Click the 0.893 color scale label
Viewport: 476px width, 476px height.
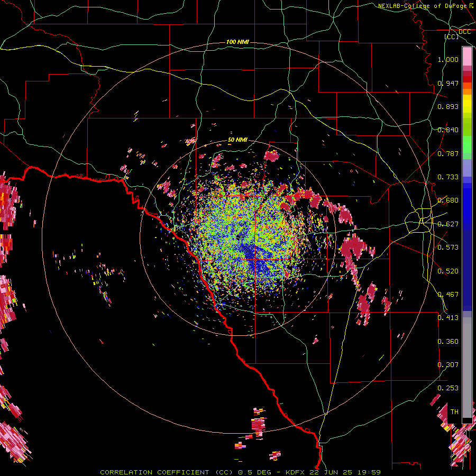(448, 106)
